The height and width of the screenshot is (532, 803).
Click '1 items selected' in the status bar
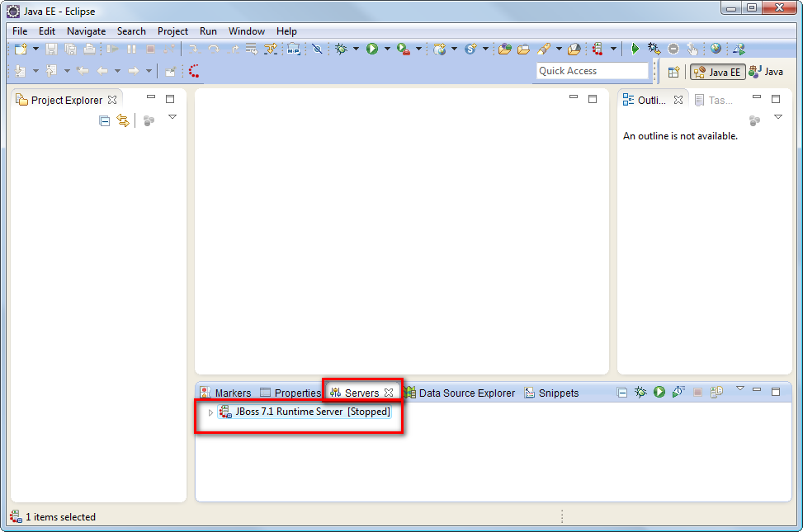(60, 517)
